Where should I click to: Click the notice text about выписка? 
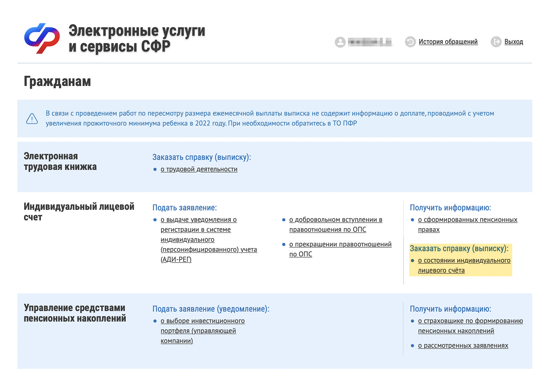tap(270, 118)
